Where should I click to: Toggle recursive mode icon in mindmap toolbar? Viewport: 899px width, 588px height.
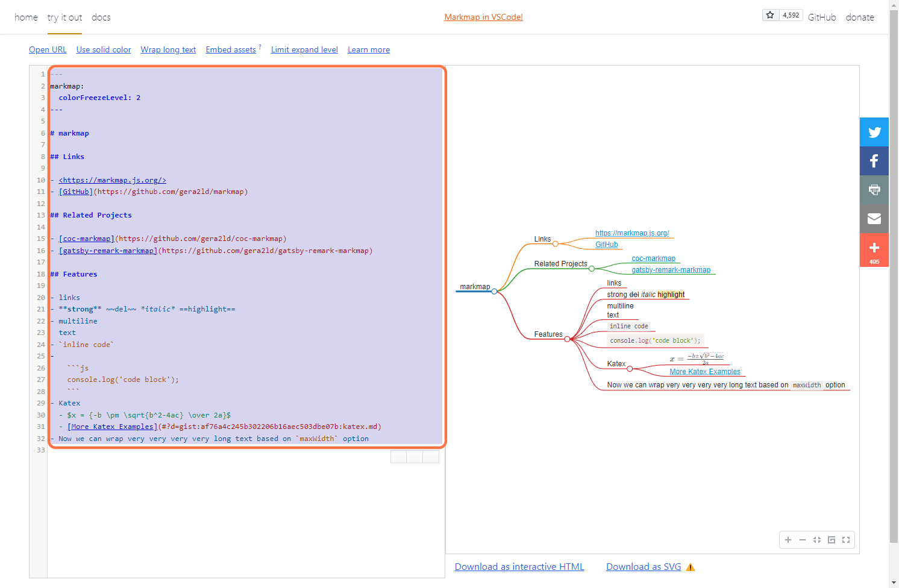832,540
